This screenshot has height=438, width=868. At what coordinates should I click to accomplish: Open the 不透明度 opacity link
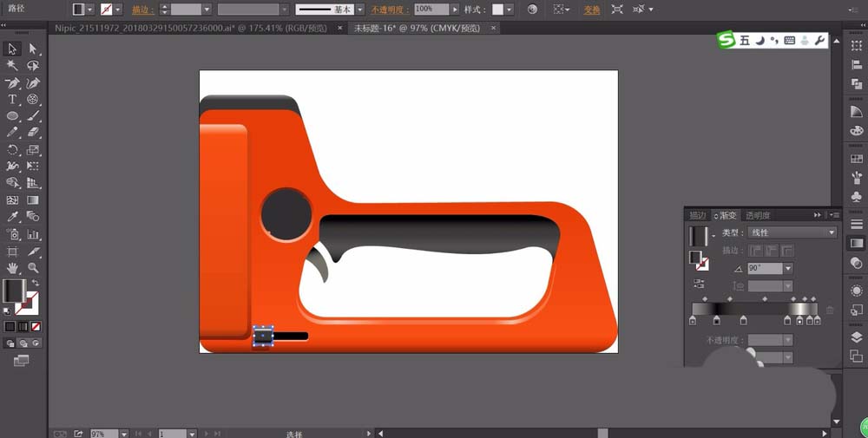coord(390,10)
